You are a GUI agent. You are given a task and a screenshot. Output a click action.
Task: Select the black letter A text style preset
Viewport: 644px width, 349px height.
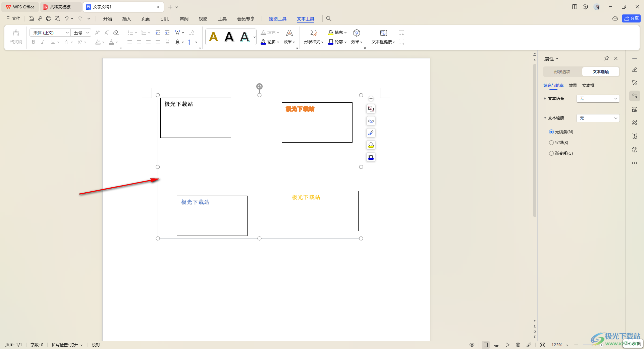(229, 37)
